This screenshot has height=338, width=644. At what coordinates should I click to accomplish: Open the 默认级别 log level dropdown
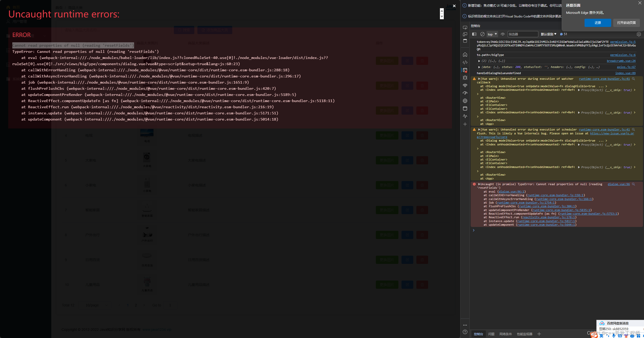coord(549,34)
